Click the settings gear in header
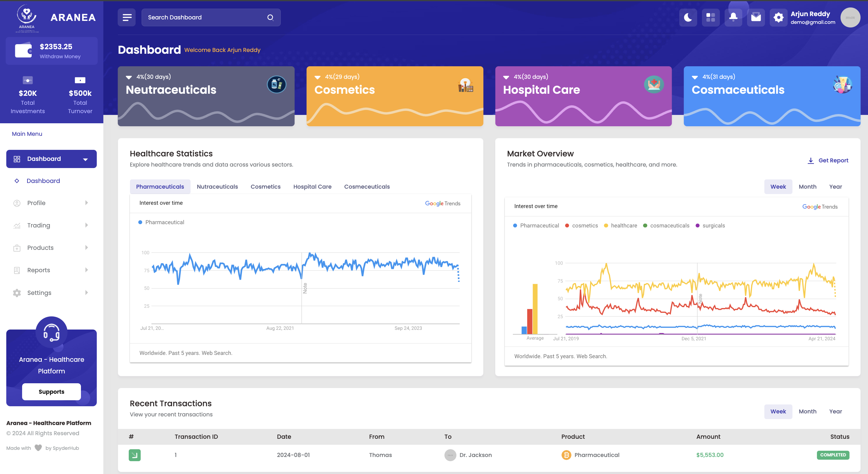868x474 pixels. click(x=778, y=18)
